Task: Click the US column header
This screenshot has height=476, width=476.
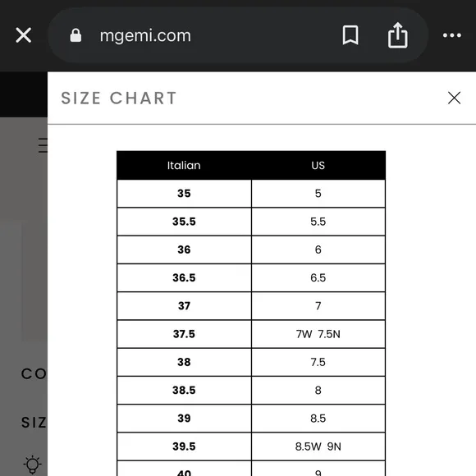Action: point(318,166)
